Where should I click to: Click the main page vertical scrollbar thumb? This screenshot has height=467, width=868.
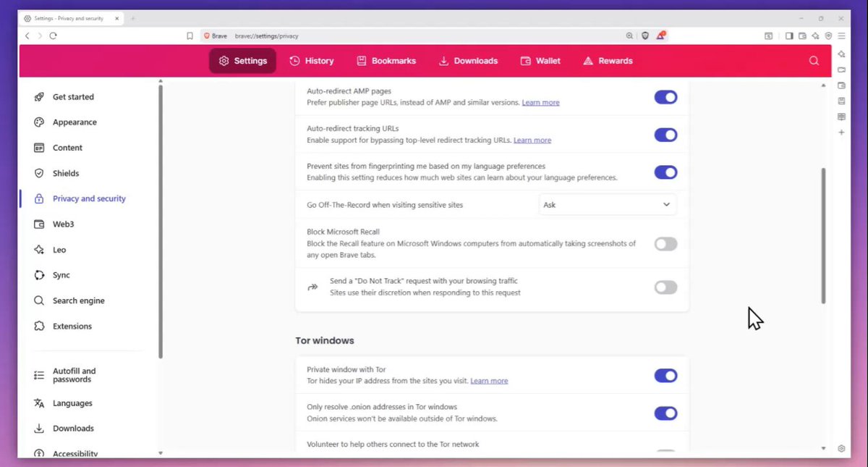(823, 235)
